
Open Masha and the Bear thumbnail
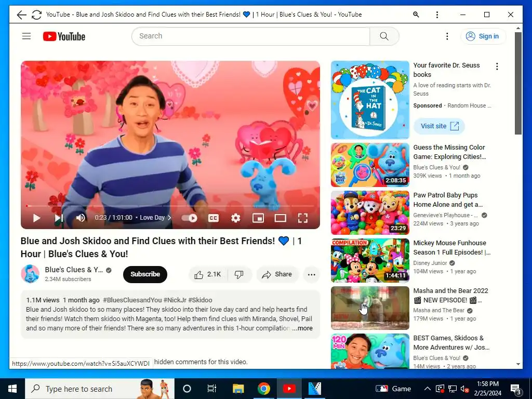click(x=370, y=308)
